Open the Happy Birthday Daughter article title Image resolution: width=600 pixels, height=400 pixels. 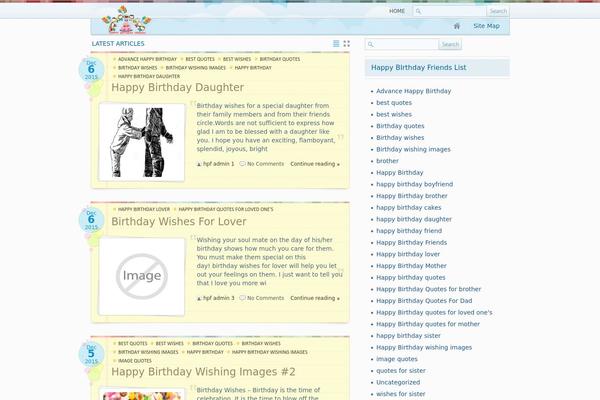(x=178, y=87)
